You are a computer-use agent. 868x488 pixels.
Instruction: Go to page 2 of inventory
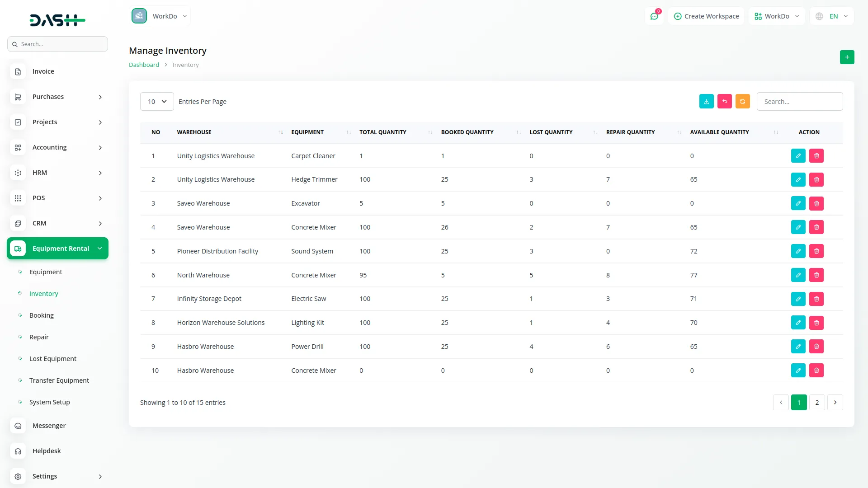pyautogui.click(x=816, y=403)
